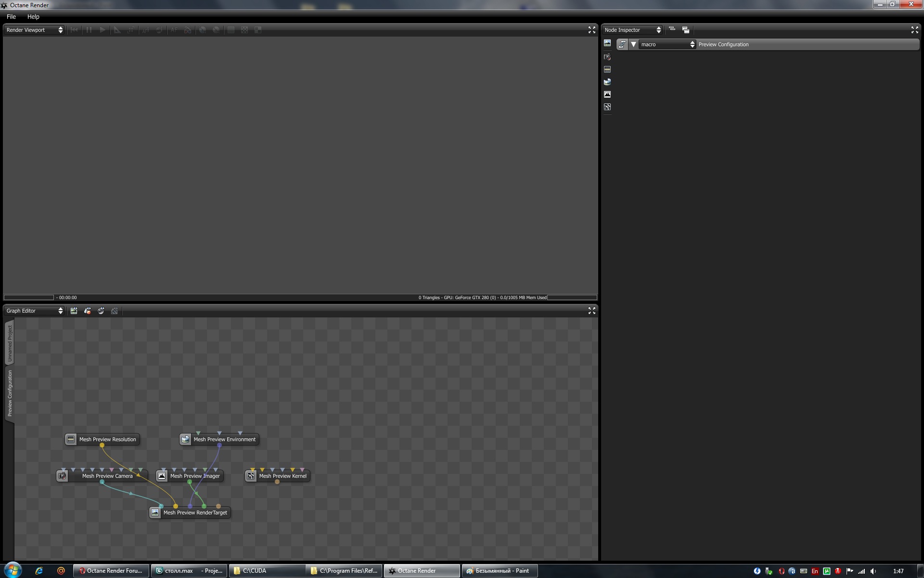This screenshot has width=924, height=578.
Task: Select the Mesh Preview RenderTarget node
Action: (x=195, y=512)
